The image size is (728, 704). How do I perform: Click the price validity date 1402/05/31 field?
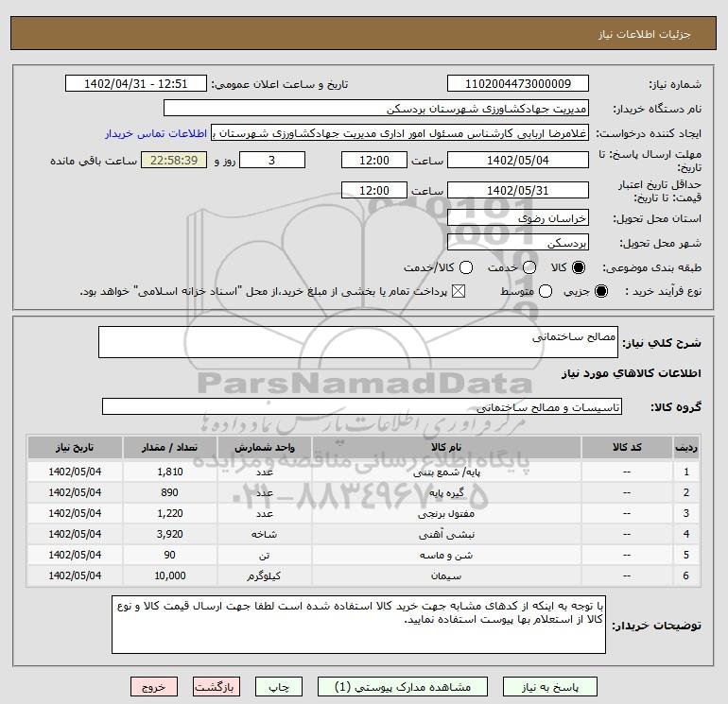518,191
